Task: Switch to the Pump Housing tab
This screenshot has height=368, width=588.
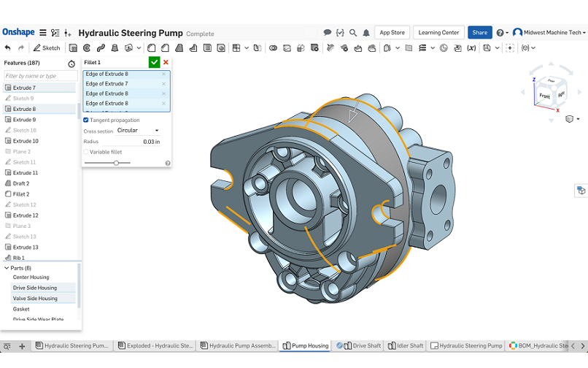Action: click(305, 346)
